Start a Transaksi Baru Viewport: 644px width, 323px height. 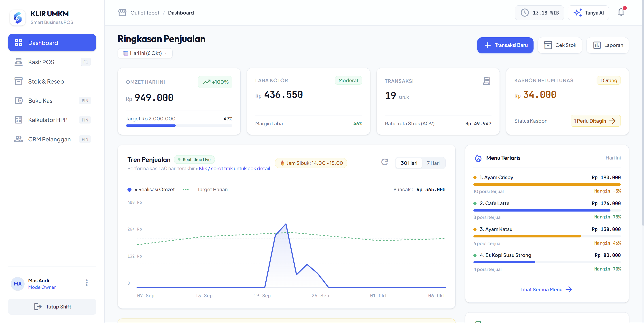coord(505,45)
